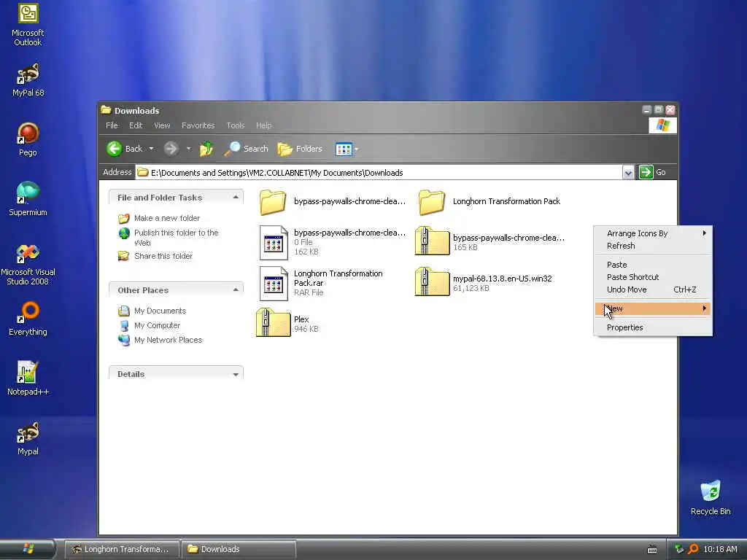Choose Properties from context menu
The height and width of the screenshot is (560, 747).
click(653, 327)
